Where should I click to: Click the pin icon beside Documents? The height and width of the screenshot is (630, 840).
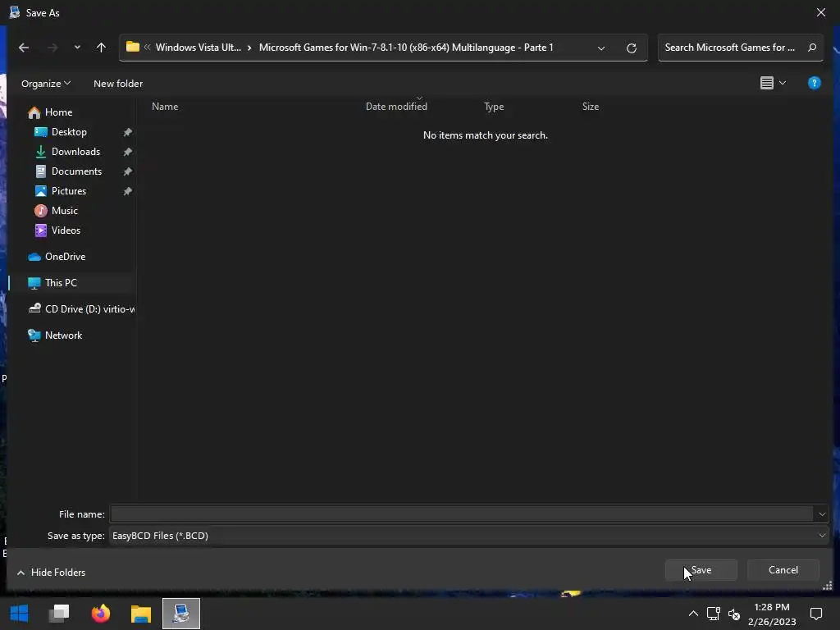[x=127, y=172]
